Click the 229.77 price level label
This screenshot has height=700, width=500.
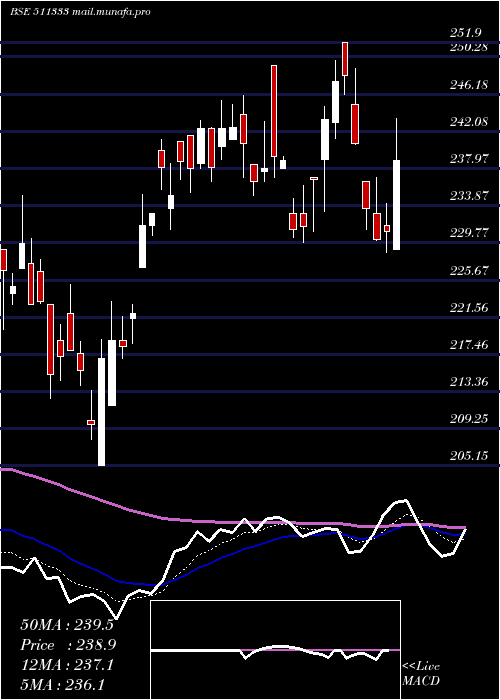point(468,233)
